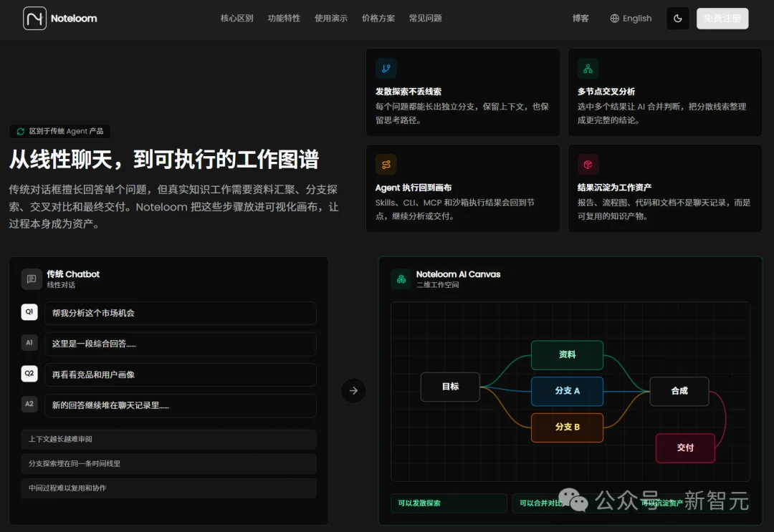Click the Noteloom brand name text
The image size is (774, 532).
[x=74, y=19]
